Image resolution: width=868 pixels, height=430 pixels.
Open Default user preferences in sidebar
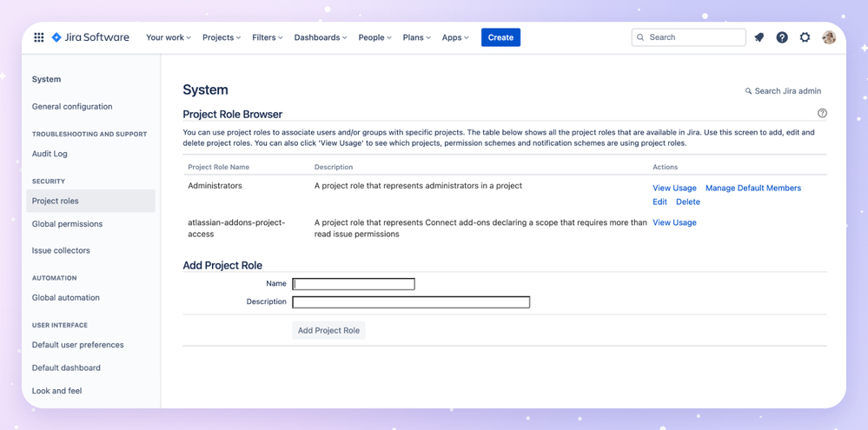click(77, 344)
